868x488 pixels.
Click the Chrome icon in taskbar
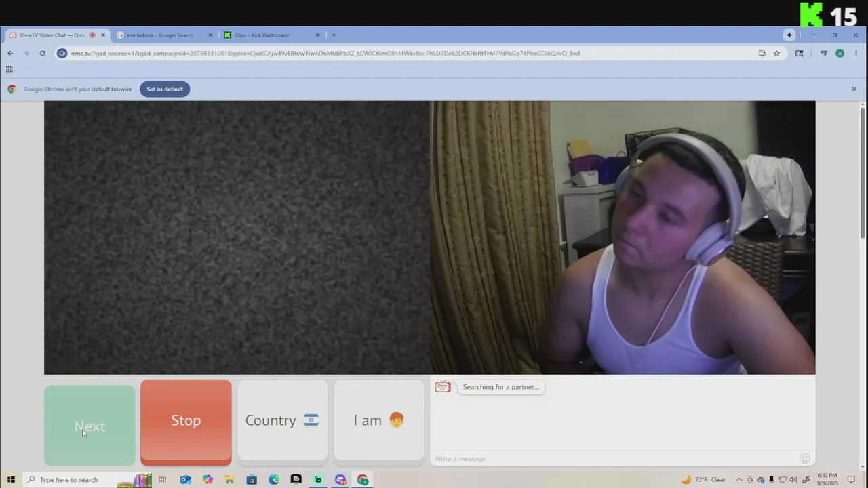pos(363,480)
